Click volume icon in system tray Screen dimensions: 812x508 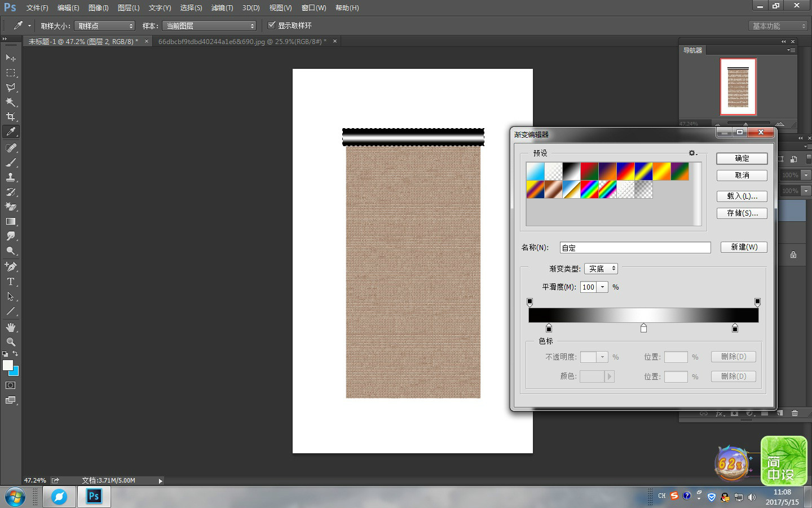tap(752, 497)
